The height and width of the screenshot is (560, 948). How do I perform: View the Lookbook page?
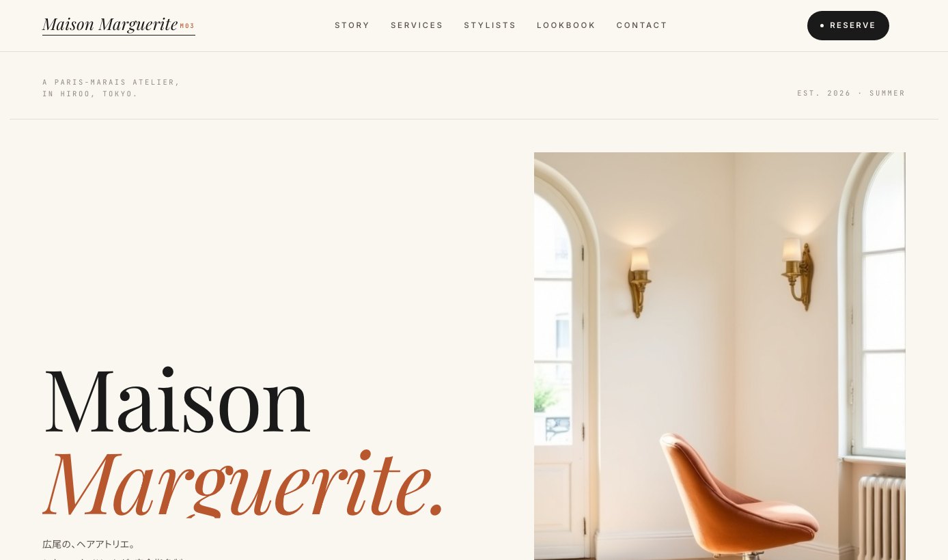click(566, 25)
